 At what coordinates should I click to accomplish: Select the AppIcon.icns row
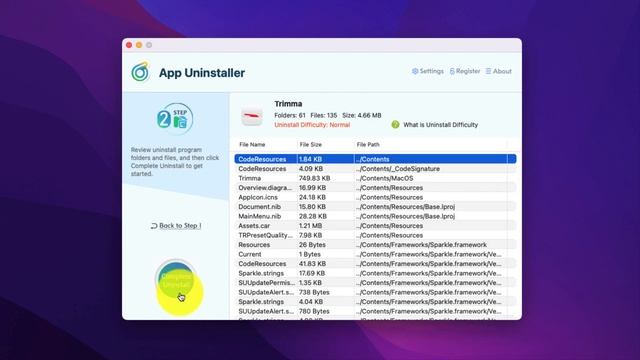[375, 197]
